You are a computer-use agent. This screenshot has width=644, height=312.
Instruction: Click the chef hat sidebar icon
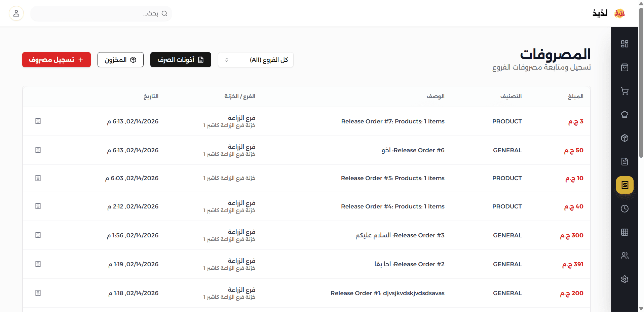624,115
